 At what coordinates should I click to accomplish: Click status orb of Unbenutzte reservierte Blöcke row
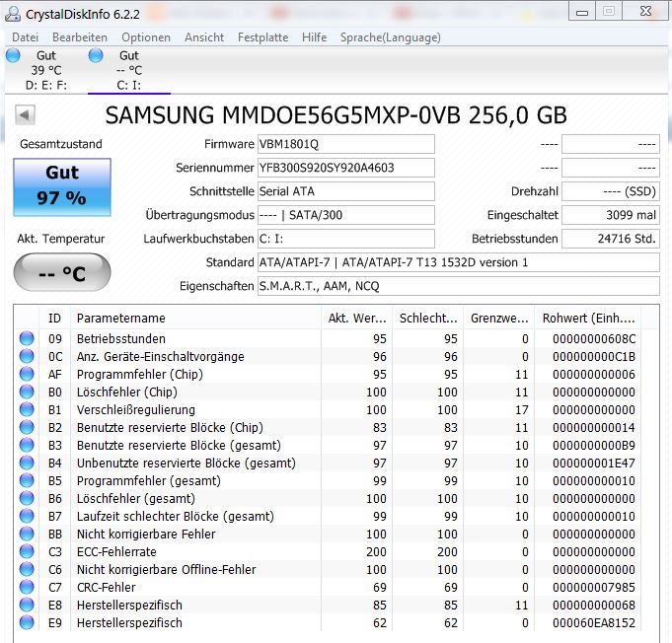(27, 464)
